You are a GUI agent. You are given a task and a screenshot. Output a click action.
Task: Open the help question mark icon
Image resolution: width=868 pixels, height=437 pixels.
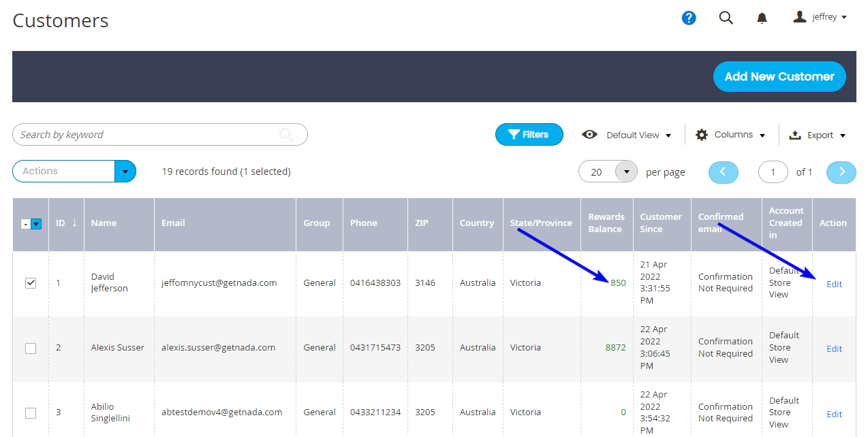point(689,18)
